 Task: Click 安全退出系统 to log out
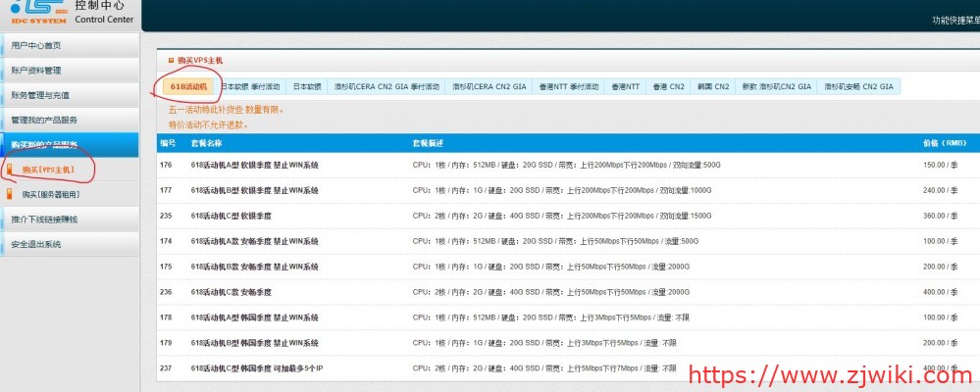click(x=37, y=244)
